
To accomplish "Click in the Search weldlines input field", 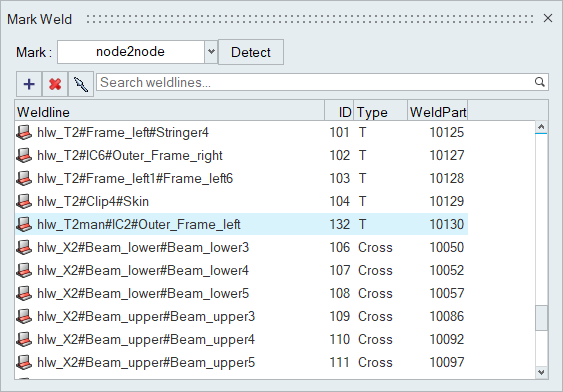I will (316, 83).
